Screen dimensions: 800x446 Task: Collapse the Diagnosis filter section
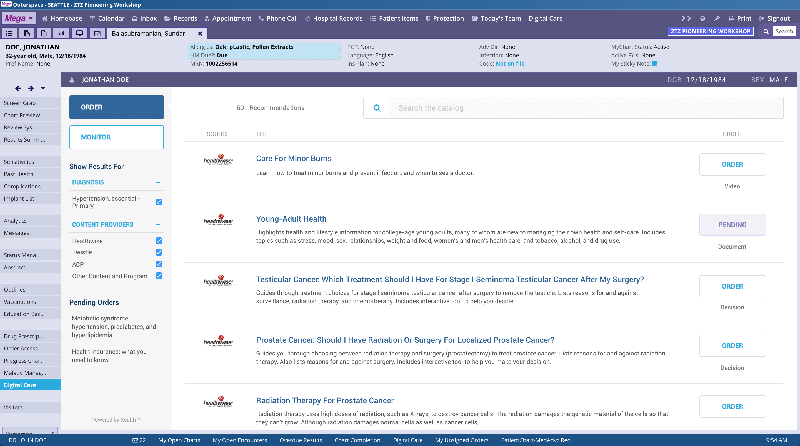click(158, 183)
